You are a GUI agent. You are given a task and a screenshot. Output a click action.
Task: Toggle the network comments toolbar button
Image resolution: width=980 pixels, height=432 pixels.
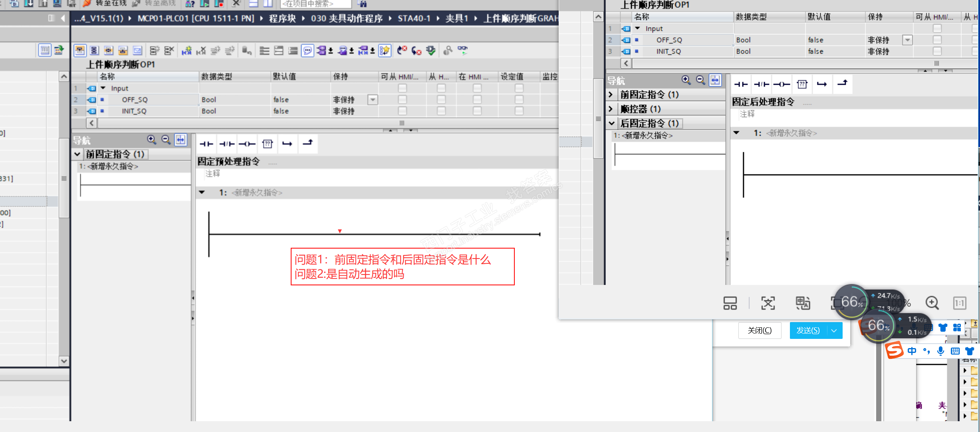(307, 50)
